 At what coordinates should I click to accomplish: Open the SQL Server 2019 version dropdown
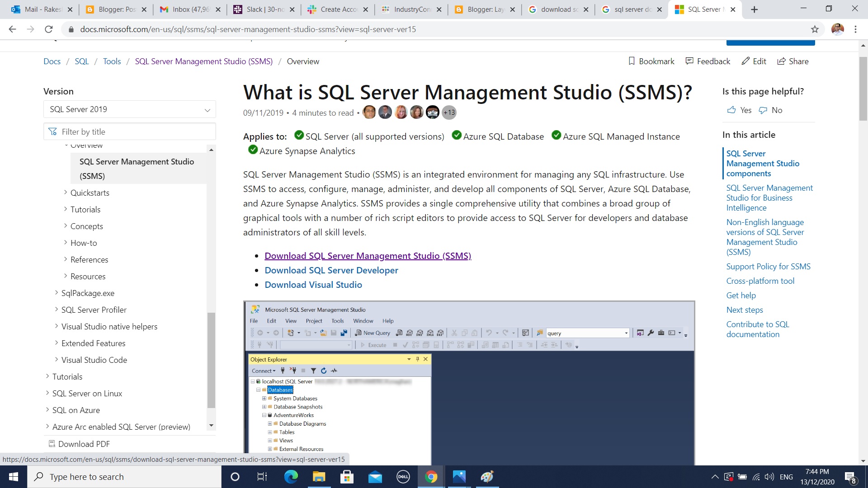point(130,109)
